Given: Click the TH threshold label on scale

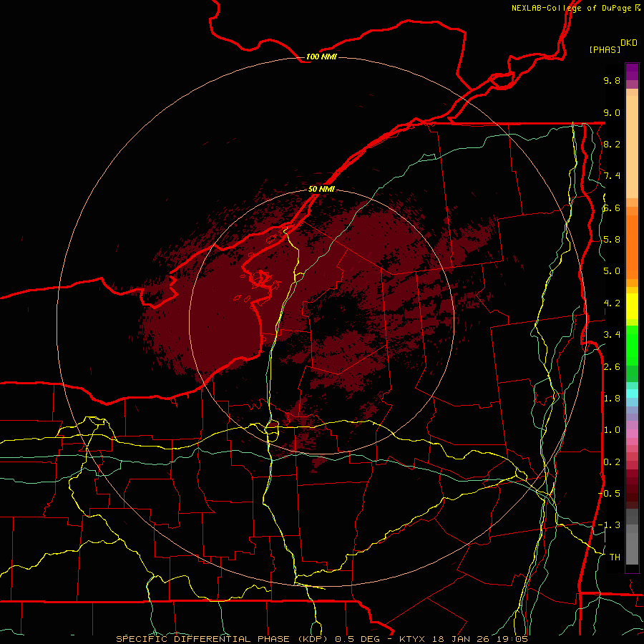Looking at the screenshot, I should pyautogui.click(x=615, y=557).
